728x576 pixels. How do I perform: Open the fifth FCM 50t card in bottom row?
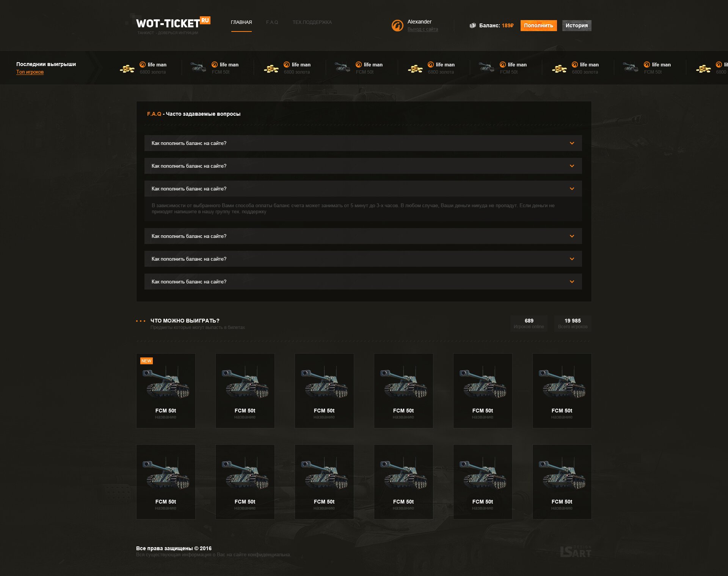click(x=483, y=482)
